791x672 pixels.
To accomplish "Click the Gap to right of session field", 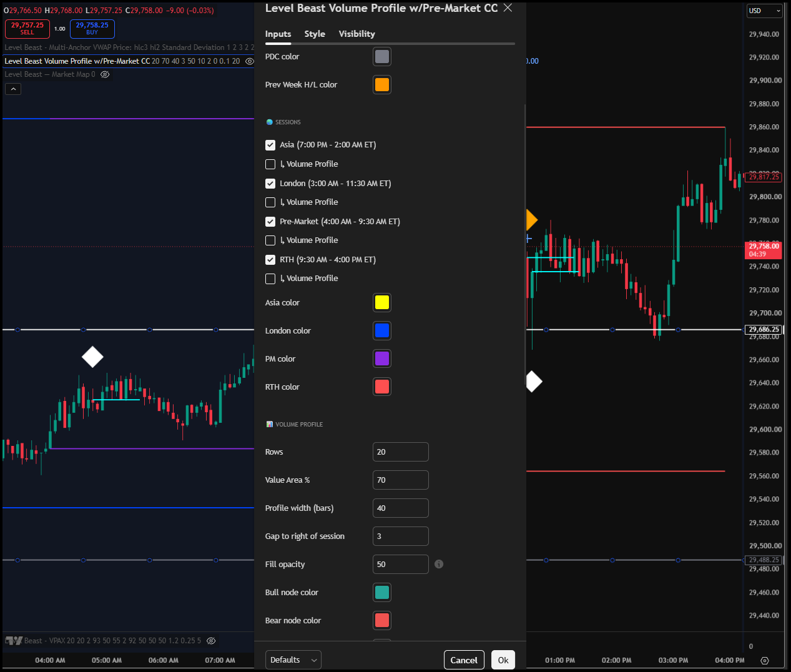I will point(401,536).
